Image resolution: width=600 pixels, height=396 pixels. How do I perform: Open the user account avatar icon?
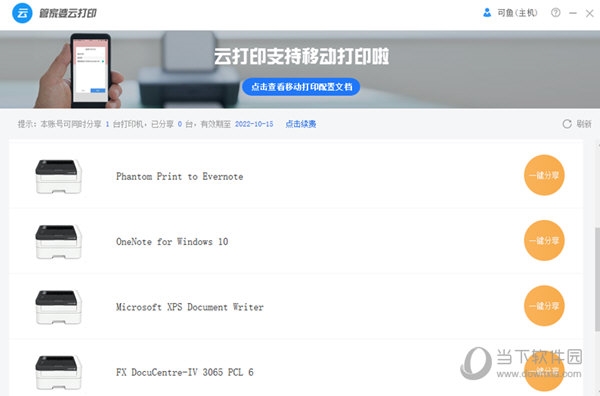tap(487, 13)
